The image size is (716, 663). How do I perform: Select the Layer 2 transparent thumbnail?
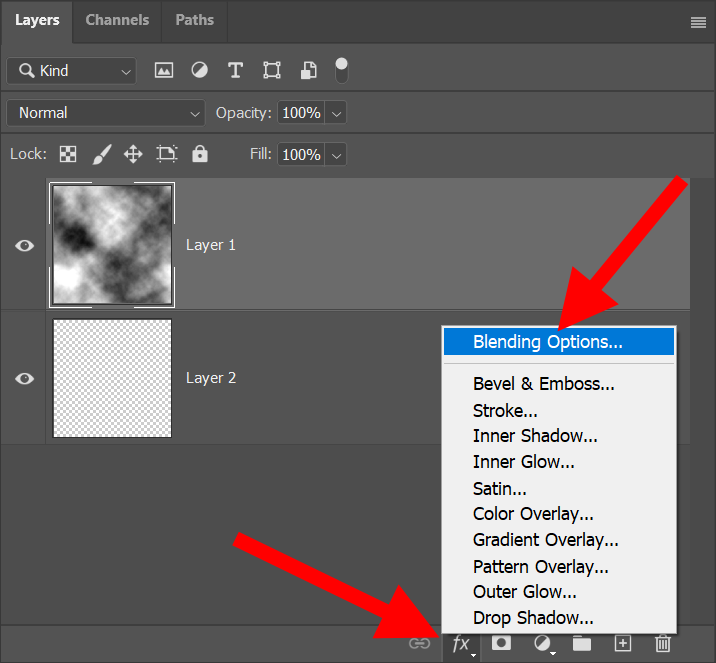click(112, 378)
